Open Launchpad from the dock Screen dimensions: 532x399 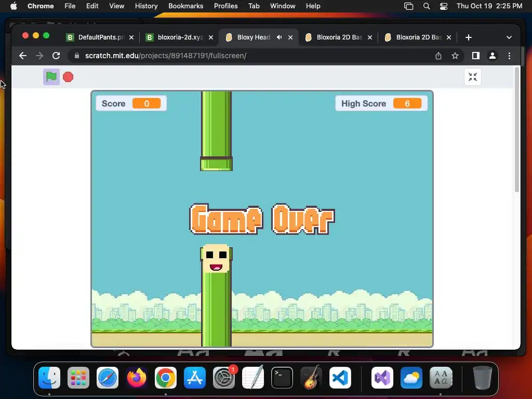point(78,378)
